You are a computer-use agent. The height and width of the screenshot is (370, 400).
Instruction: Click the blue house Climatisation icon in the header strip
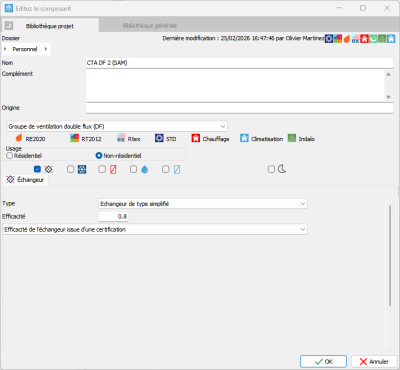point(391,38)
